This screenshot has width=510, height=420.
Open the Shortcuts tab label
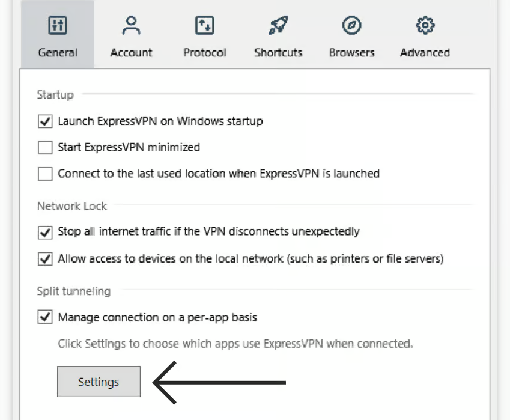(x=278, y=52)
